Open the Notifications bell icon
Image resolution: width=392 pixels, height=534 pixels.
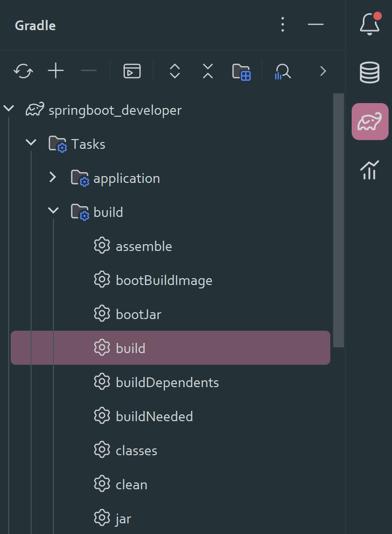click(x=370, y=23)
